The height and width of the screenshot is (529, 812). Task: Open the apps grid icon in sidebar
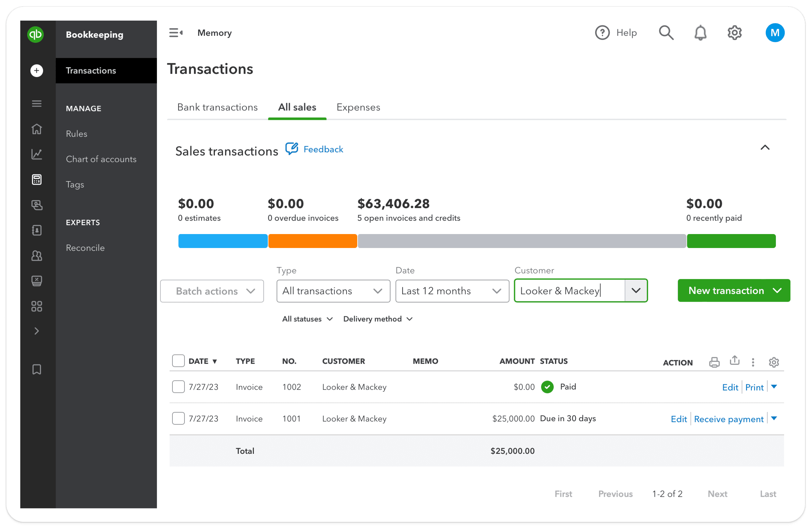click(36, 306)
